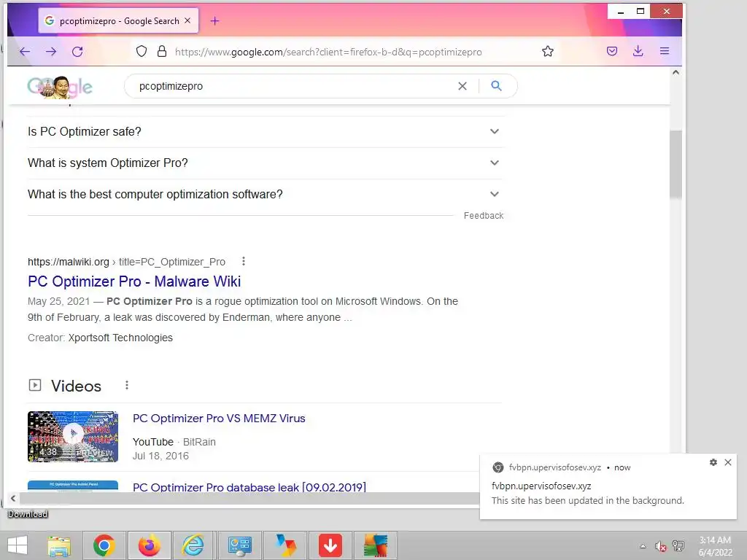Open the Windows Start menu
The height and width of the screenshot is (560, 747).
coord(18,545)
